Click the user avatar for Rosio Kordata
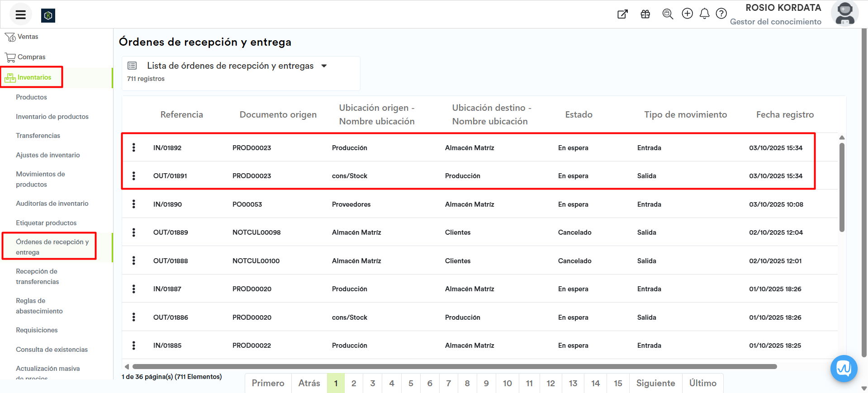Screen dimensions: 868x393 844,14
